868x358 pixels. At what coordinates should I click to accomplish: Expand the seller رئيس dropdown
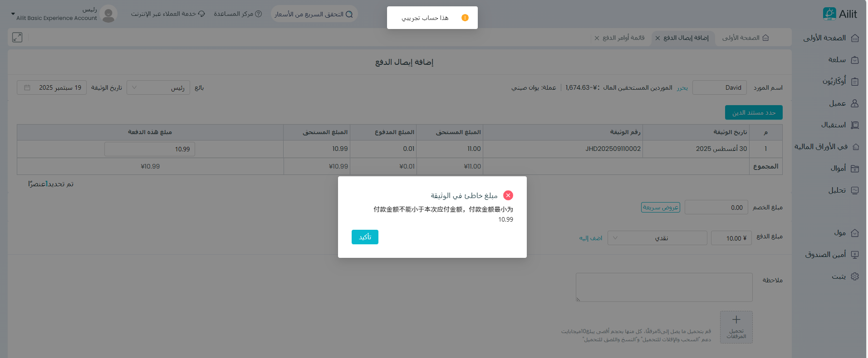coord(158,87)
